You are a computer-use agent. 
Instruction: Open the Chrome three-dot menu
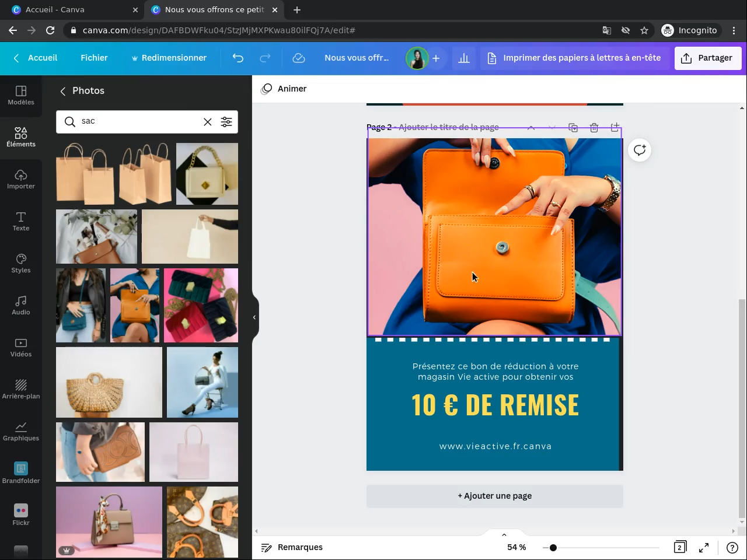pyautogui.click(x=734, y=30)
